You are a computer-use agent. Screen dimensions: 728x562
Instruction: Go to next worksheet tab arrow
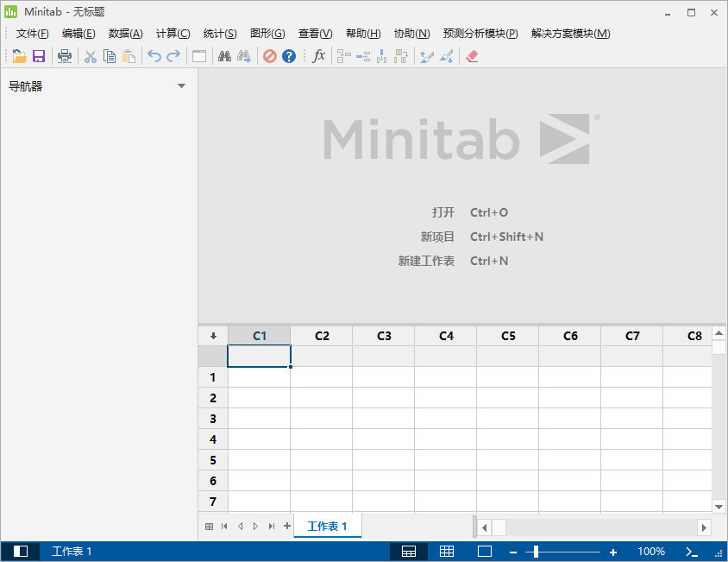(x=255, y=527)
